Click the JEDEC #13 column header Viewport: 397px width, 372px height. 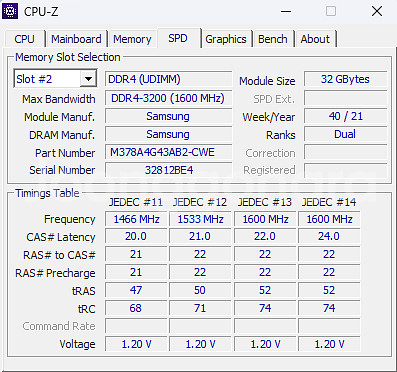265,202
